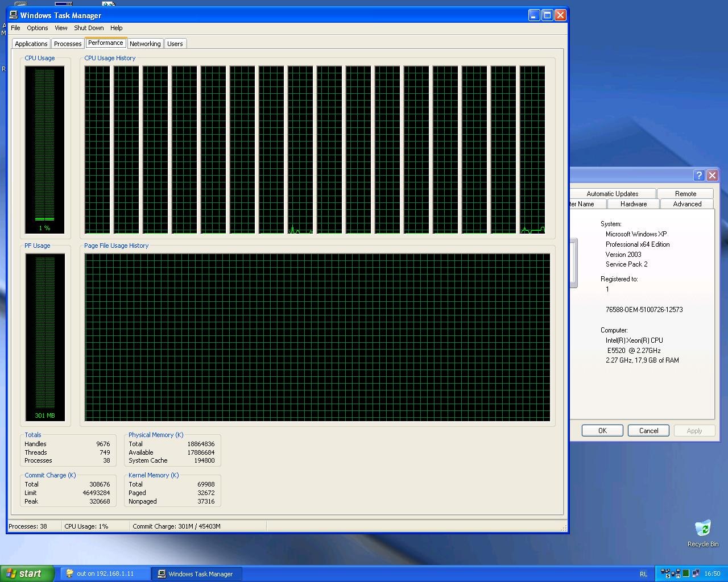The image size is (728, 582).
Task: Click Threads value 749
Action: click(105, 452)
